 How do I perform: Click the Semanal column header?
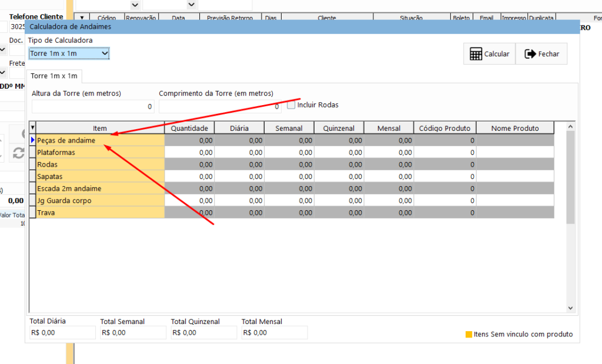pyautogui.click(x=289, y=128)
